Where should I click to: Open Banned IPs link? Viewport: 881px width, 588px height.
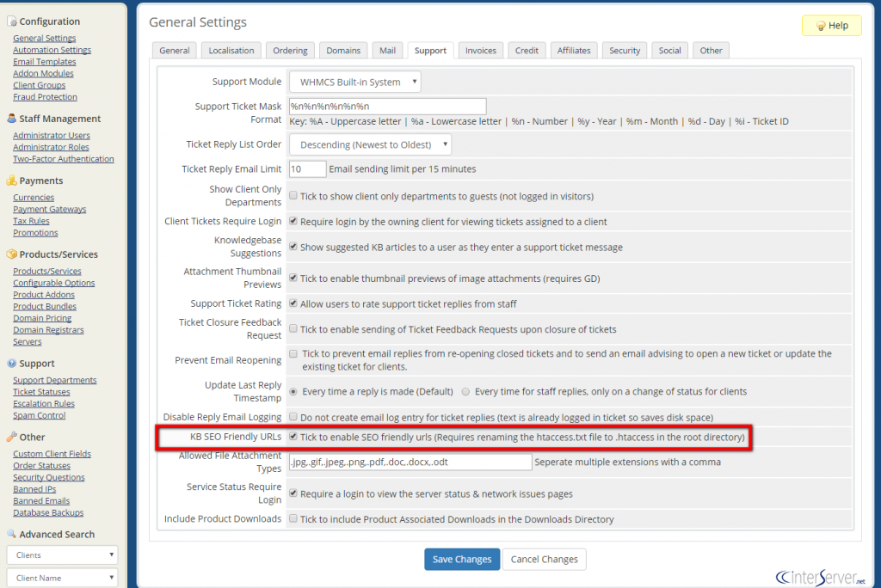(x=34, y=489)
